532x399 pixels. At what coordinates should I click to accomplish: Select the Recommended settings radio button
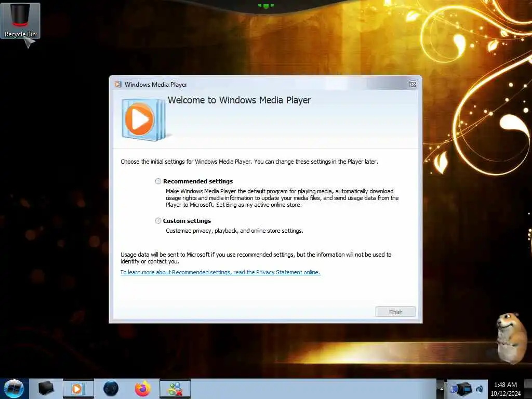click(158, 181)
